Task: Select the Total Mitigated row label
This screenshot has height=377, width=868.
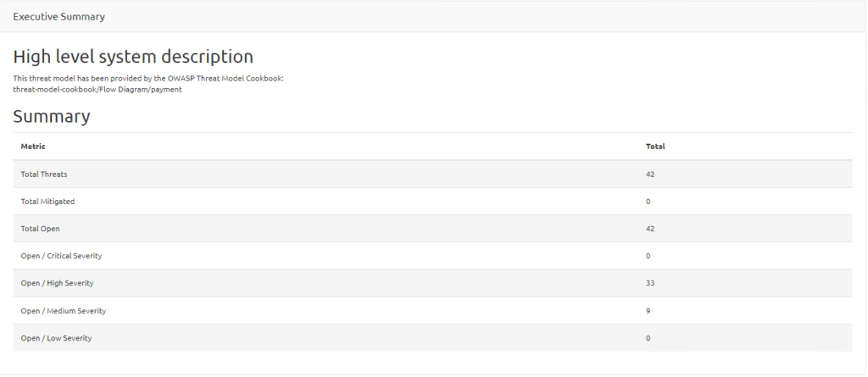Action: click(48, 201)
